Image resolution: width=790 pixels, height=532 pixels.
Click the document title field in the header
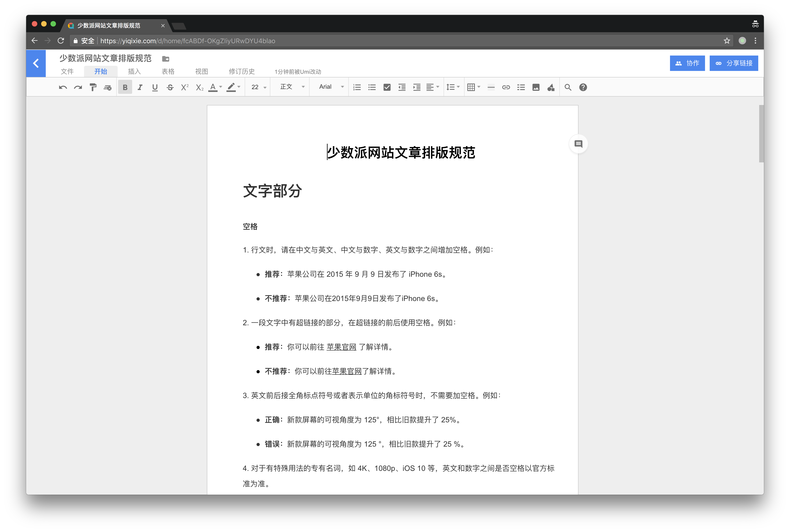(105, 58)
